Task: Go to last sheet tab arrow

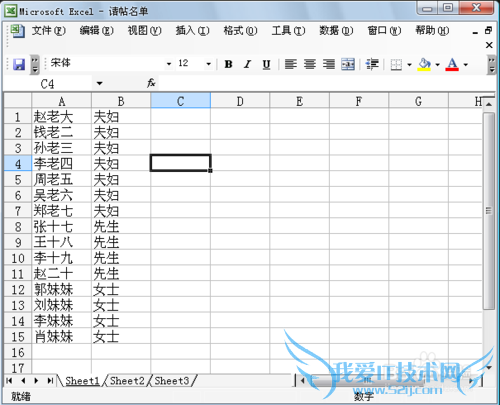Action: 50,381
